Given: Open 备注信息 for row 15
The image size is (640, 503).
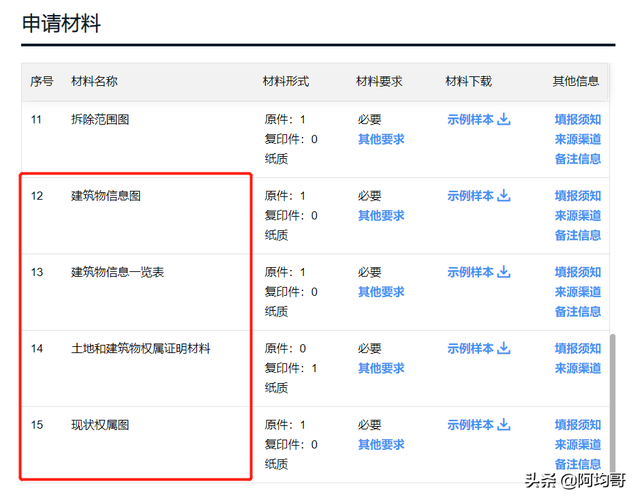Looking at the screenshot, I should pos(578,464).
